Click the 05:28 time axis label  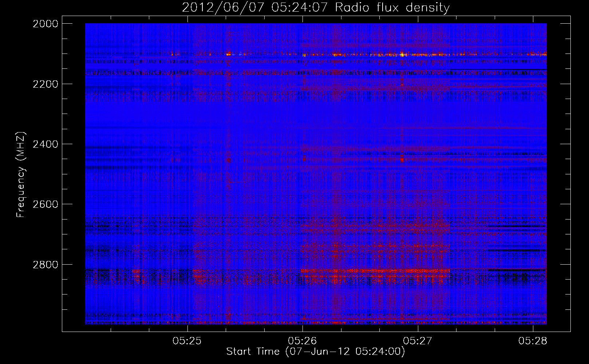pos(533,341)
